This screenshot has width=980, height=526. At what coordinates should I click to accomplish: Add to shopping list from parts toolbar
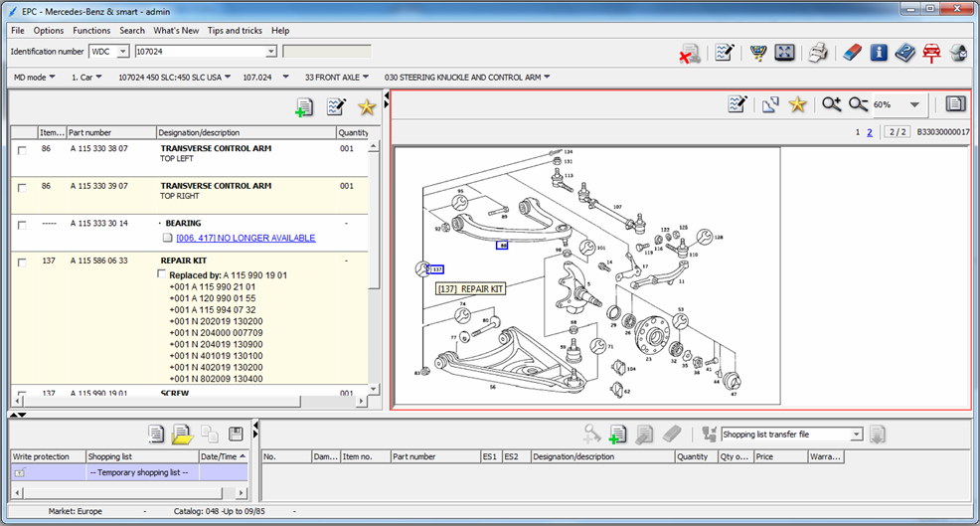(x=304, y=107)
